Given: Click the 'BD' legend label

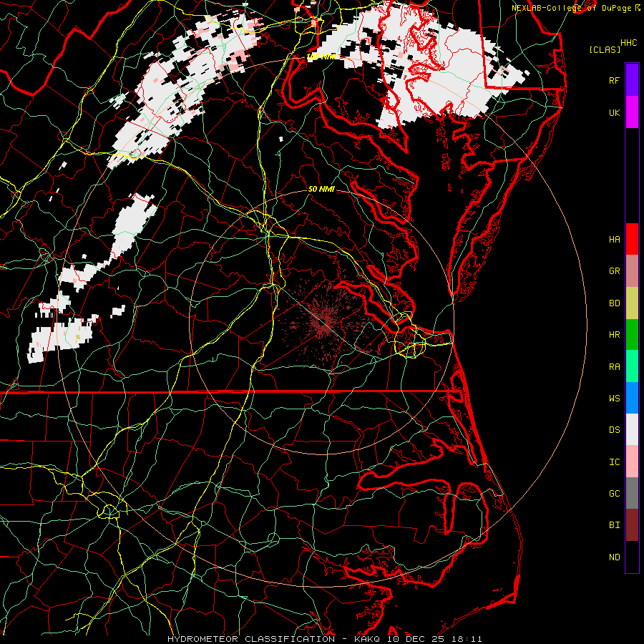Looking at the screenshot, I should [x=614, y=303].
